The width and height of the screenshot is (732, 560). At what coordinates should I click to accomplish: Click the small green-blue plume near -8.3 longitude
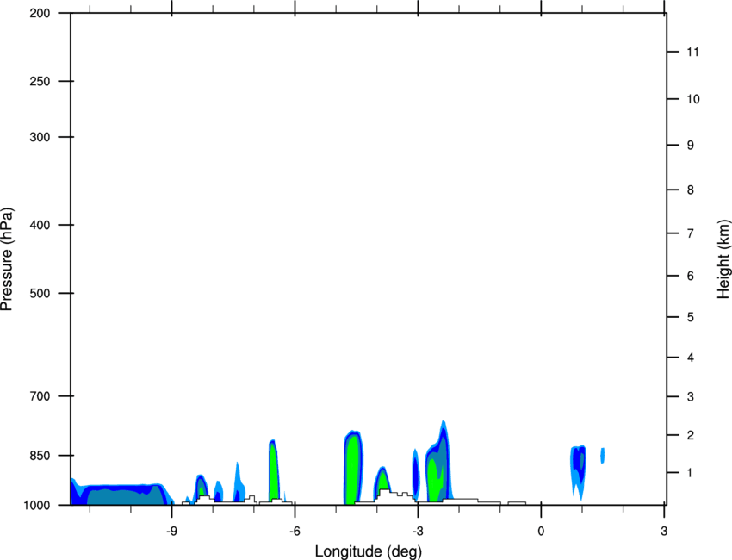click(x=202, y=486)
